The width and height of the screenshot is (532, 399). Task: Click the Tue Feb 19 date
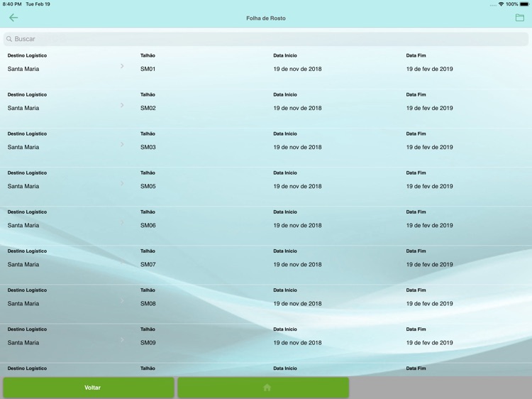coord(38,4)
